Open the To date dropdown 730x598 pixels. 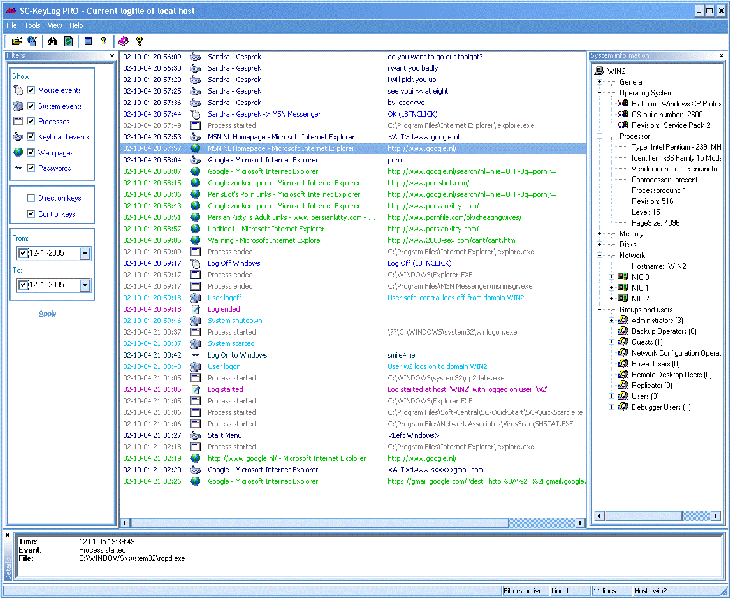[x=85, y=287]
